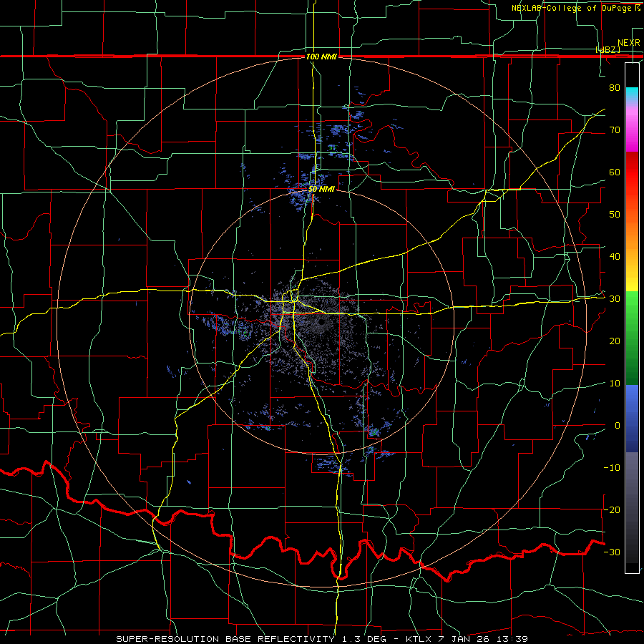Click the 30 value on the dBZ scale
644x644 pixels.
point(615,298)
